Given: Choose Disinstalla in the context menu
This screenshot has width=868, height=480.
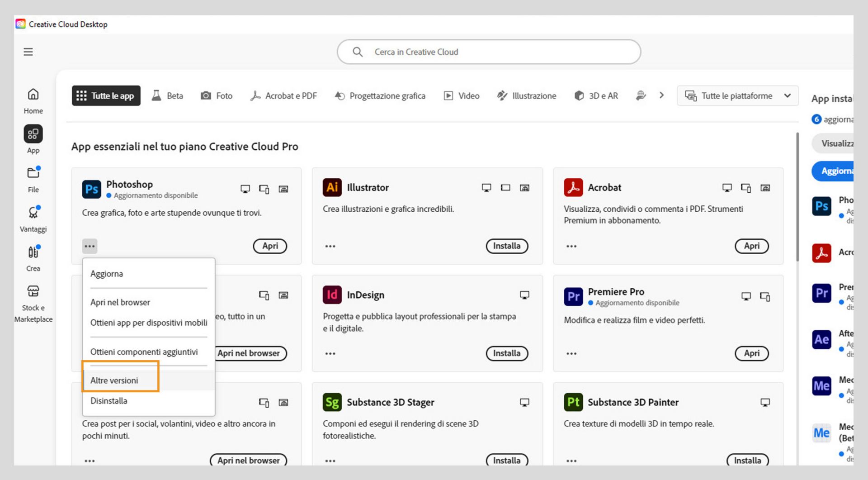Looking at the screenshot, I should pyautogui.click(x=109, y=401).
